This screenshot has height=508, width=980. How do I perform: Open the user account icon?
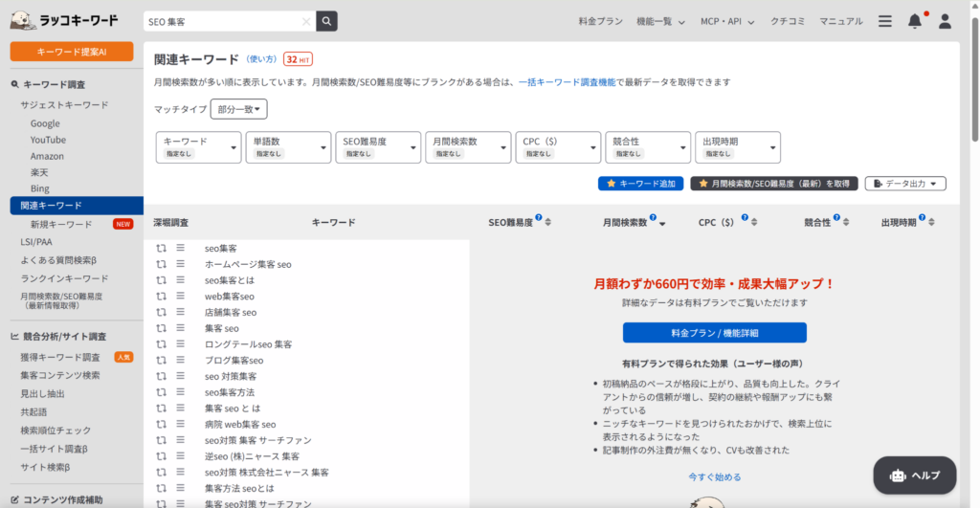pyautogui.click(x=945, y=21)
